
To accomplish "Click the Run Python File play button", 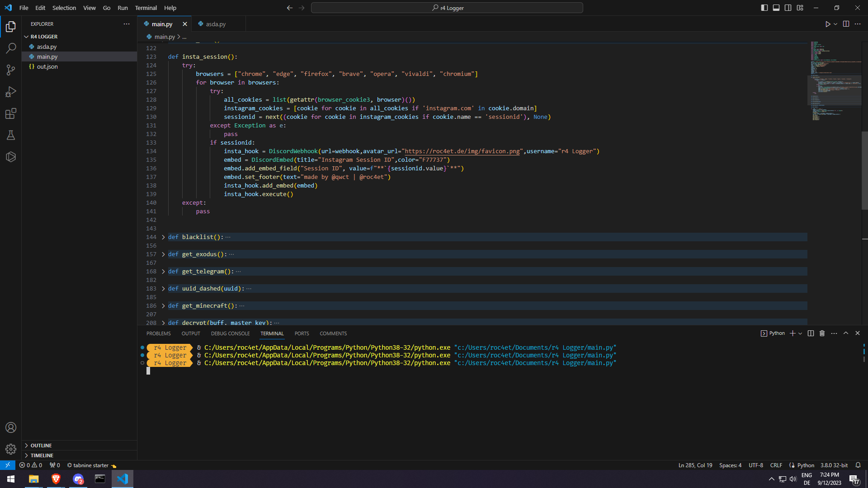I will (827, 24).
